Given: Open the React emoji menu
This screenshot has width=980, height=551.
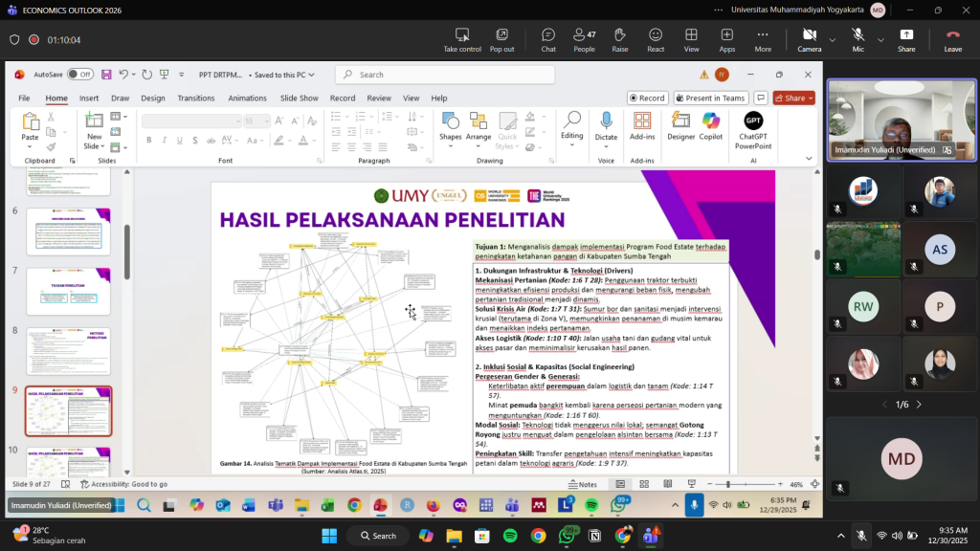Looking at the screenshot, I should (656, 39).
